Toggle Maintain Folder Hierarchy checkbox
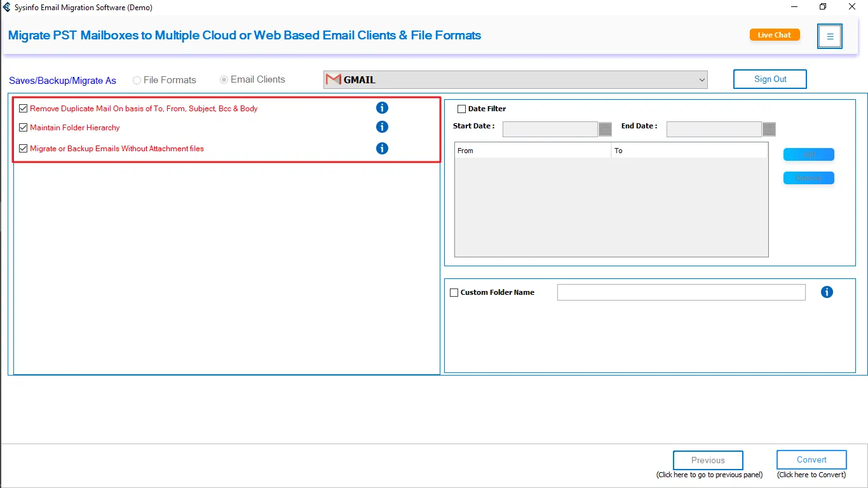The width and height of the screenshot is (868, 488). (24, 128)
